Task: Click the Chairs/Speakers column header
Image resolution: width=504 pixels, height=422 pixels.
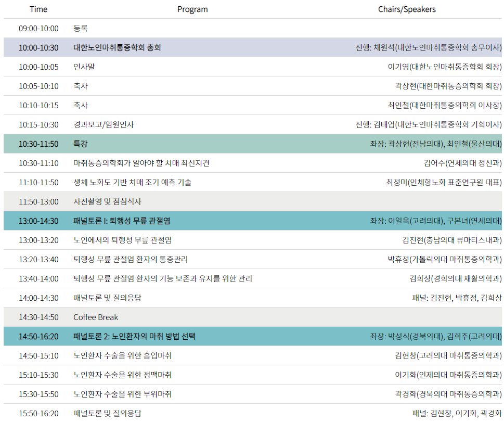Action: point(407,9)
